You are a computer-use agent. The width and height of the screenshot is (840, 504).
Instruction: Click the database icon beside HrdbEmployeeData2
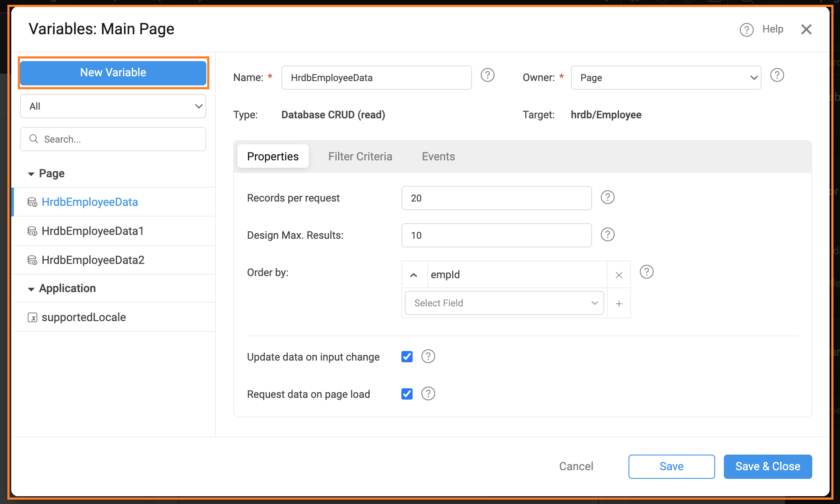click(32, 260)
